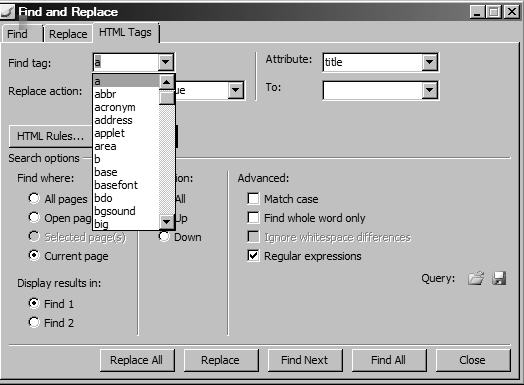Screen dimensions: 524x385
Task: Select the Current page radio button
Action: pyautogui.click(x=34, y=255)
